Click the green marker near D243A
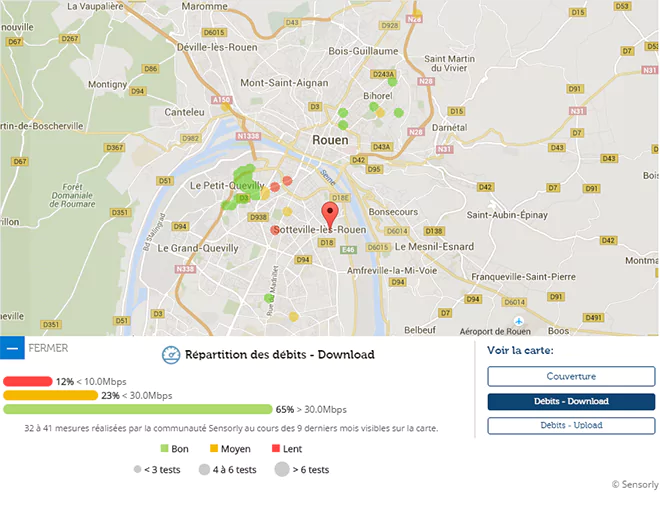660x507 pixels. click(x=392, y=82)
